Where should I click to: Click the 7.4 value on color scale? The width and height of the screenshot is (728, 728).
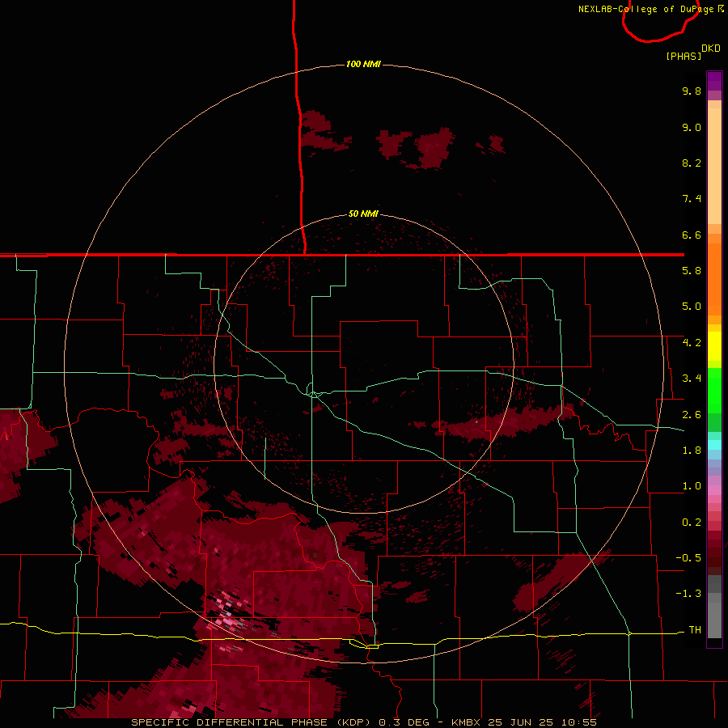pos(692,199)
